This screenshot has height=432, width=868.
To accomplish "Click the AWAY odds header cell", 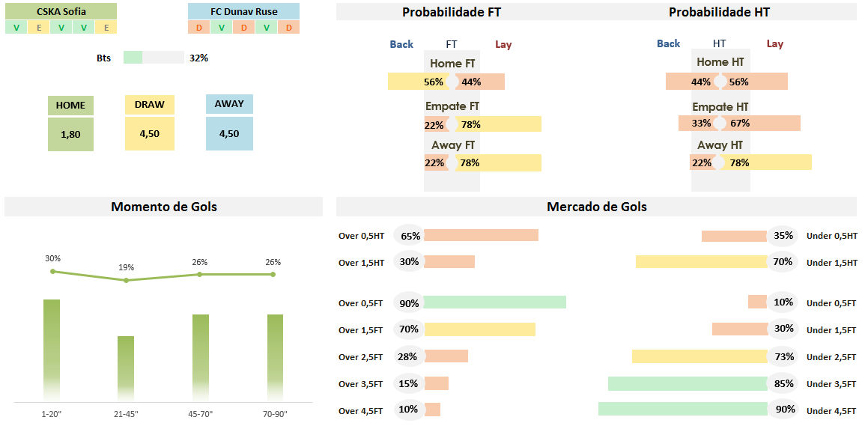I will 229,104.
